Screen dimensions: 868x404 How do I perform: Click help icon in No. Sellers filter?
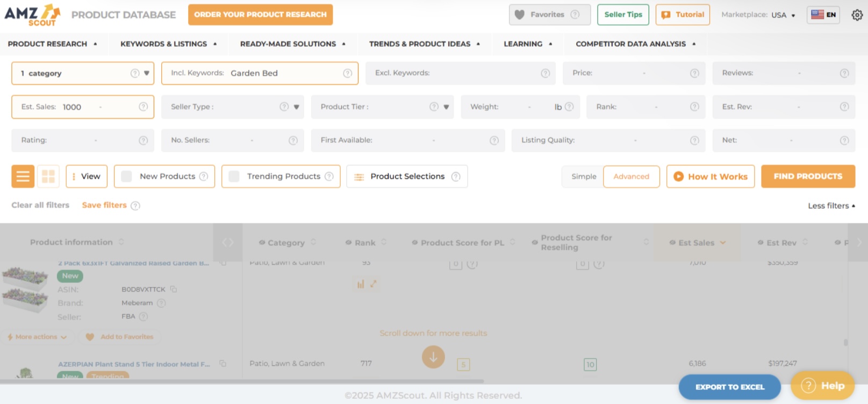pos(293,140)
